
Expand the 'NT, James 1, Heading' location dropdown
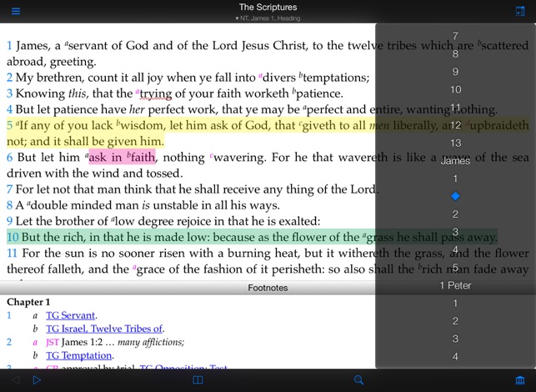tap(268, 18)
